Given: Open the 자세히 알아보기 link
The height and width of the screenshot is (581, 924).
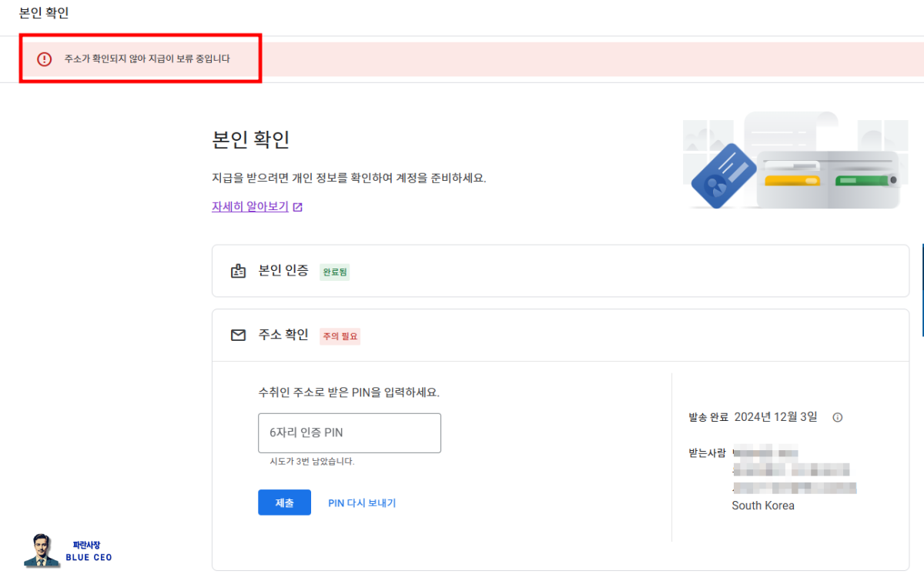Looking at the screenshot, I should point(249,205).
